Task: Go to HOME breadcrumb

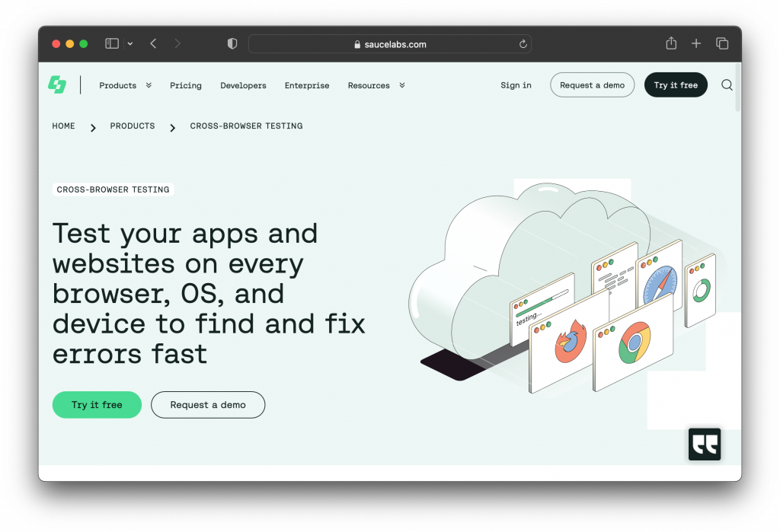Action: pos(64,126)
